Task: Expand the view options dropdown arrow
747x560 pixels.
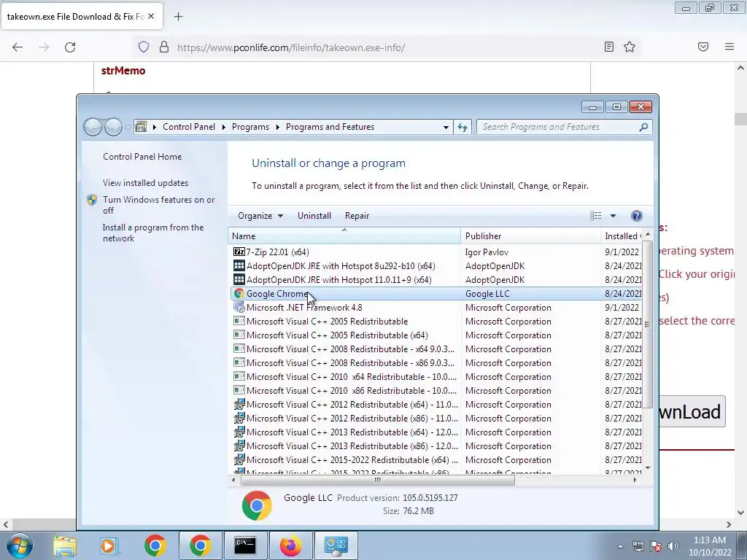Action: point(613,216)
